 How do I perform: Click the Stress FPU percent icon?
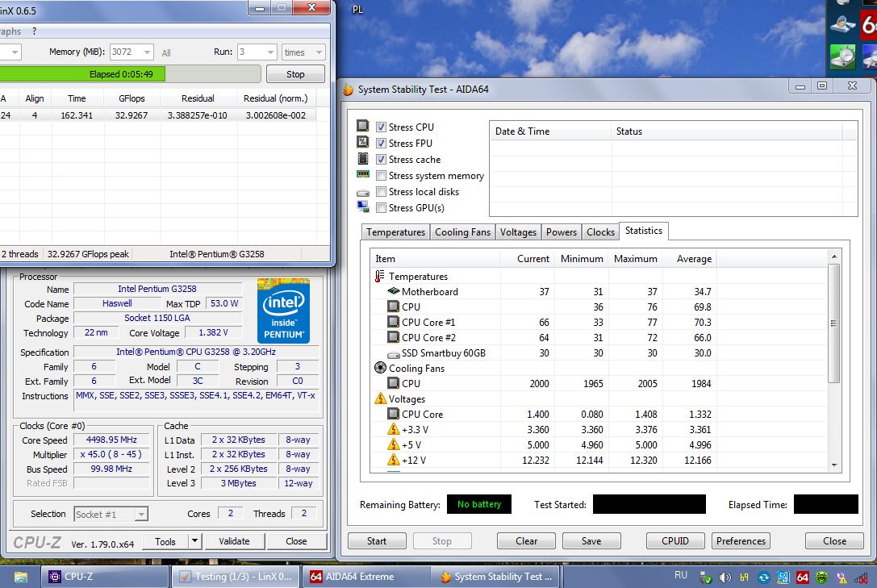tap(363, 142)
